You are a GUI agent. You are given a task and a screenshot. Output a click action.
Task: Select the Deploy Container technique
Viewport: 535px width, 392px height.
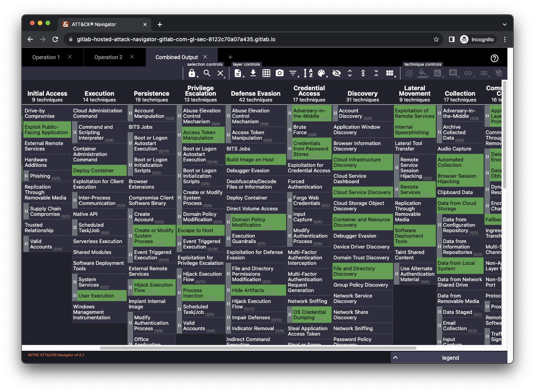[x=99, y=170]
